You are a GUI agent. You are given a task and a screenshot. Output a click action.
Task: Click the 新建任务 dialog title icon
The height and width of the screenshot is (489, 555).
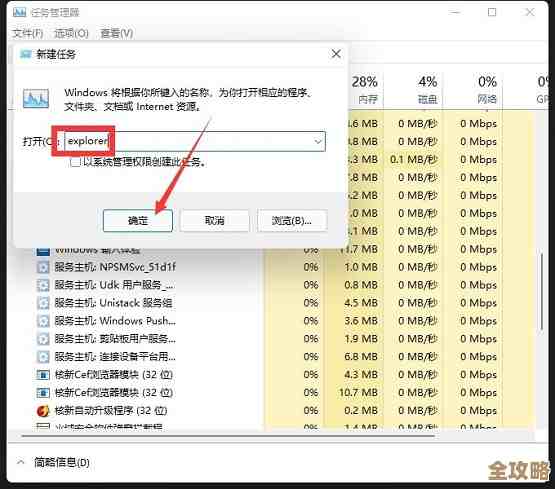click(26, 54)
